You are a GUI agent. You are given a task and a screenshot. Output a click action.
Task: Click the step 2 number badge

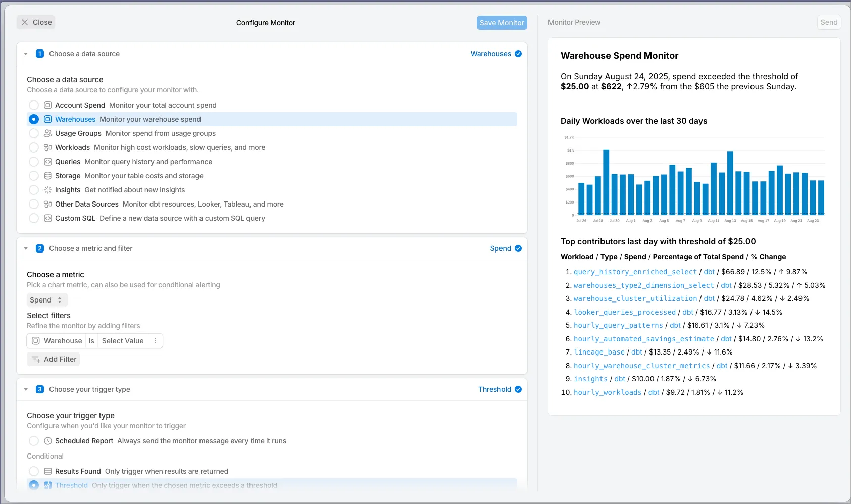40,248
